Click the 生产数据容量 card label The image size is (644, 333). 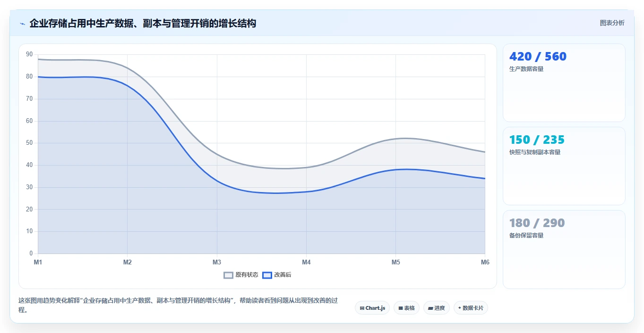(x=526, y=69)
